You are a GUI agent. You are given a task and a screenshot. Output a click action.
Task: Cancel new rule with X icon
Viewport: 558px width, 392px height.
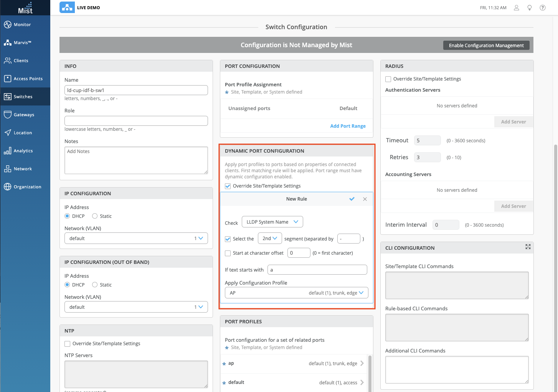tap(365, 199)
